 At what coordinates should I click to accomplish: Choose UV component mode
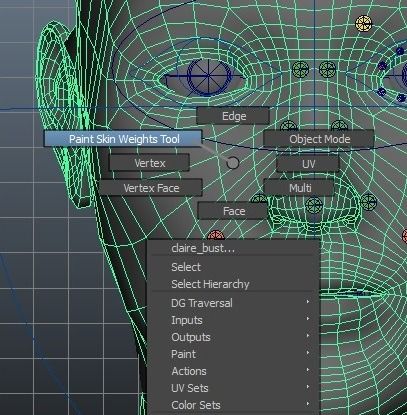(308, 164)
